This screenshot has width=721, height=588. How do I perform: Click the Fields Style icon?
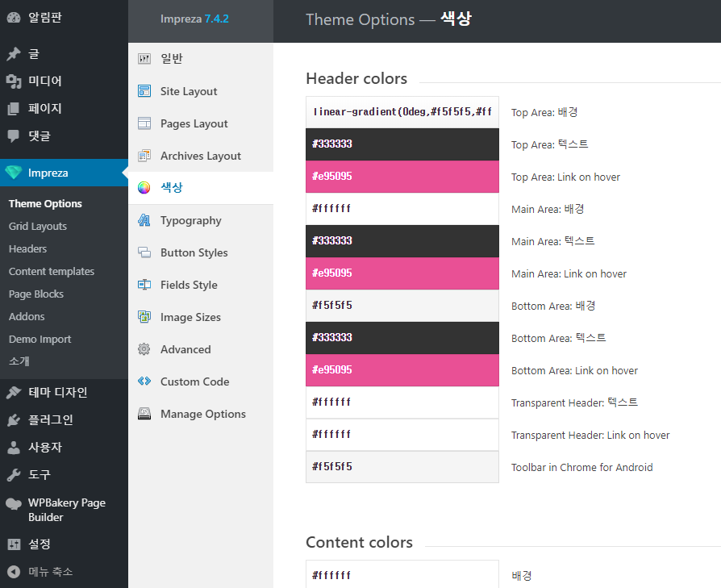point(144,285)
